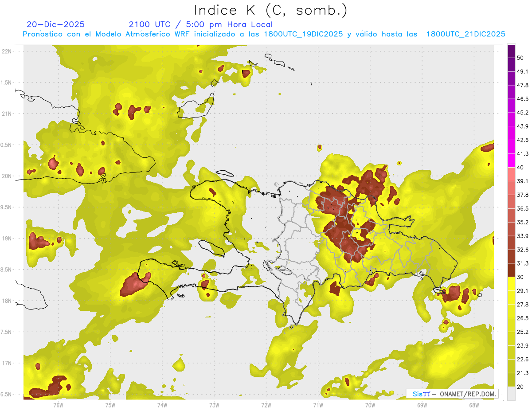The height and width of the screenshot is (411, 532).
Task: Select the date text "20-Dic-2025"
Action: (55, 24)
